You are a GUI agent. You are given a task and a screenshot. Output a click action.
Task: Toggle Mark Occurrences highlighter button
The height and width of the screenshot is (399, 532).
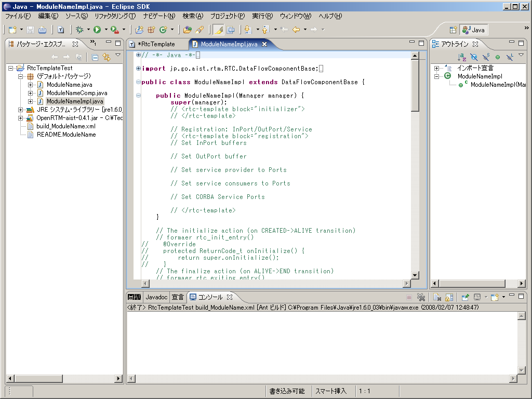click(219, 30)
